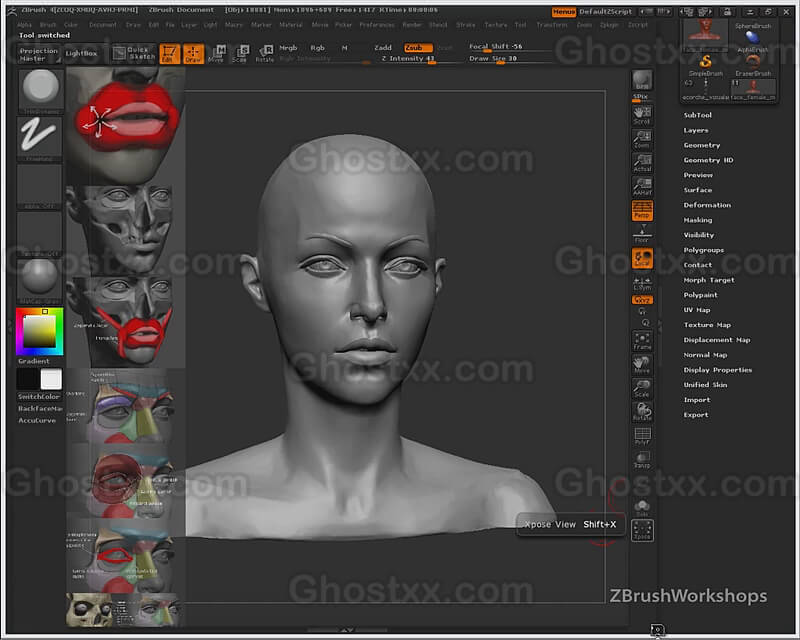
Task: Select the Scale transform button in top shelf
Action: pyautogui.click(x=240, y=54)
